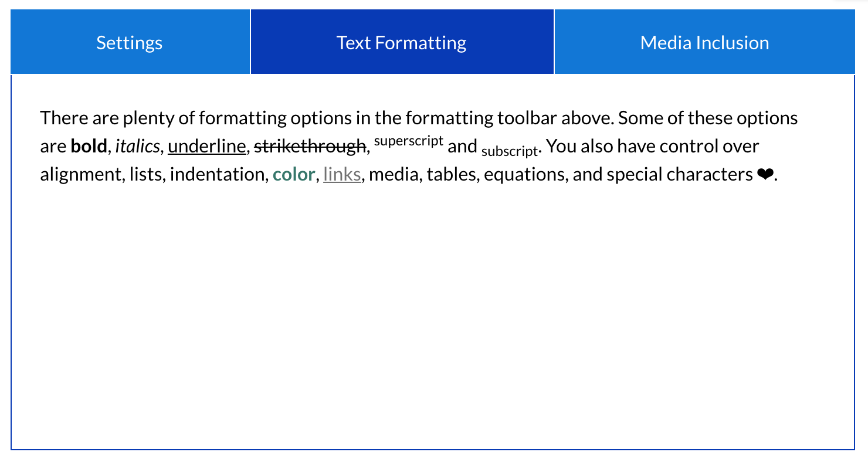Viewport: 868px width, 462px height.
Task: Click the struck-through word 'strikethrough'
Action: (309, 146)
